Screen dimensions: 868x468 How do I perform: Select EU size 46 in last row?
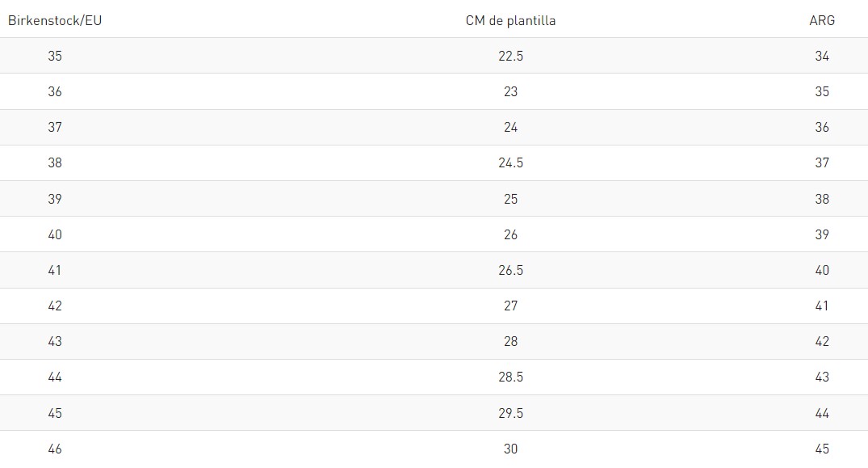click(x=55, y=449)
